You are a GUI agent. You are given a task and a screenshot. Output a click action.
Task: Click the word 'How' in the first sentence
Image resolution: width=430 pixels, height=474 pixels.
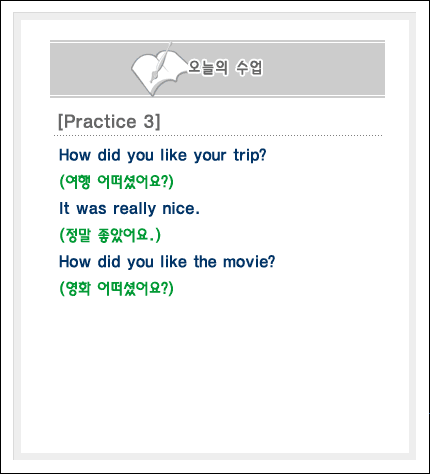click(75, 155)
